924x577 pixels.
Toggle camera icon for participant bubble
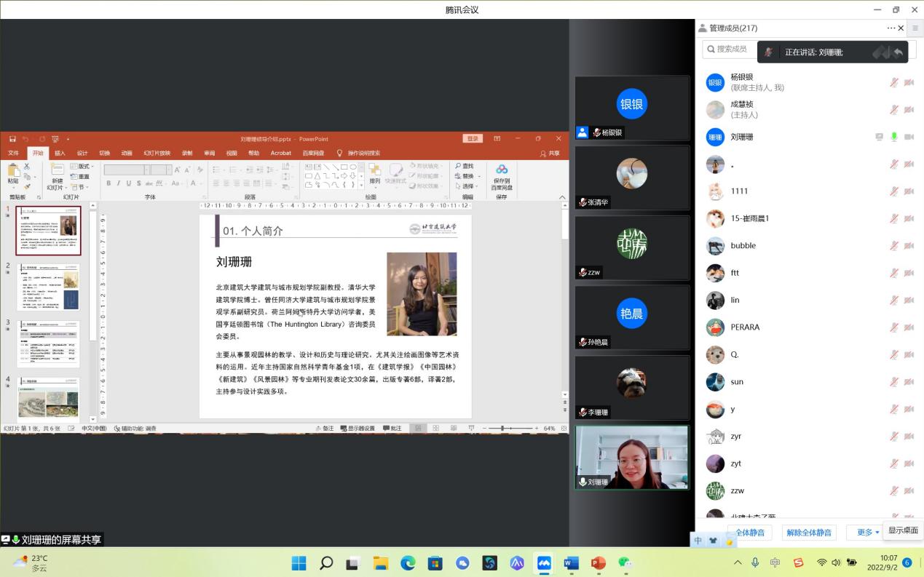coord(909,246)
